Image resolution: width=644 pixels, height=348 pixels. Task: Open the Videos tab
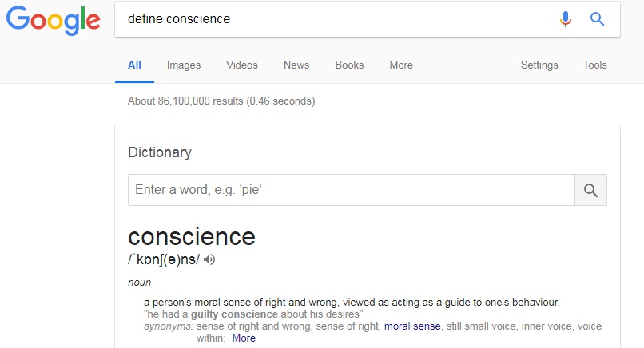tap(241, 65)
